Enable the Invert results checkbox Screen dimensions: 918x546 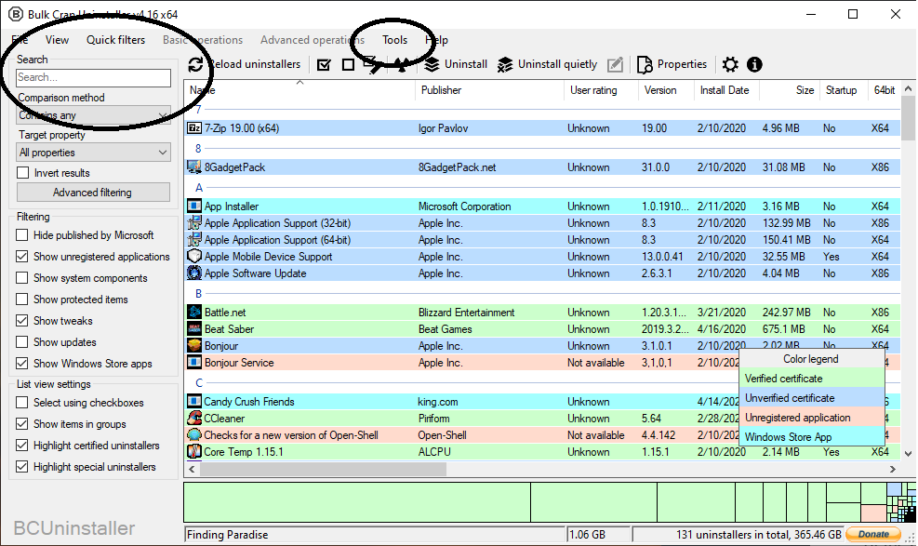(23, 173)
